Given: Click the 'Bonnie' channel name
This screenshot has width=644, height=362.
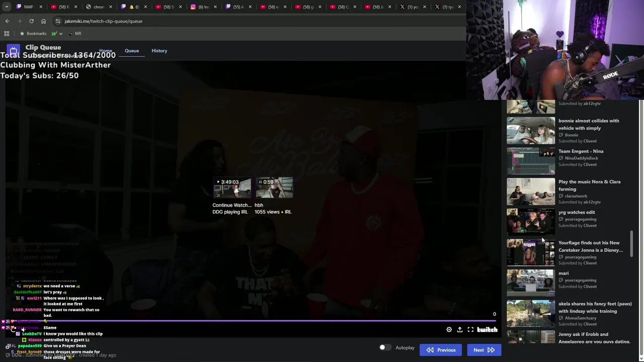Looking at the screenshot, I should tap(572, 135).
